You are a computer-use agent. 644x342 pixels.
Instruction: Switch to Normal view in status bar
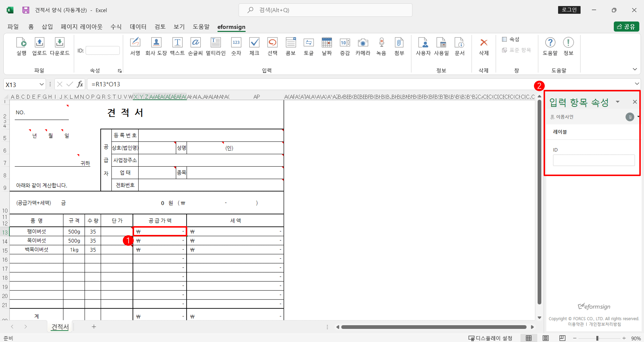[529, 338]
